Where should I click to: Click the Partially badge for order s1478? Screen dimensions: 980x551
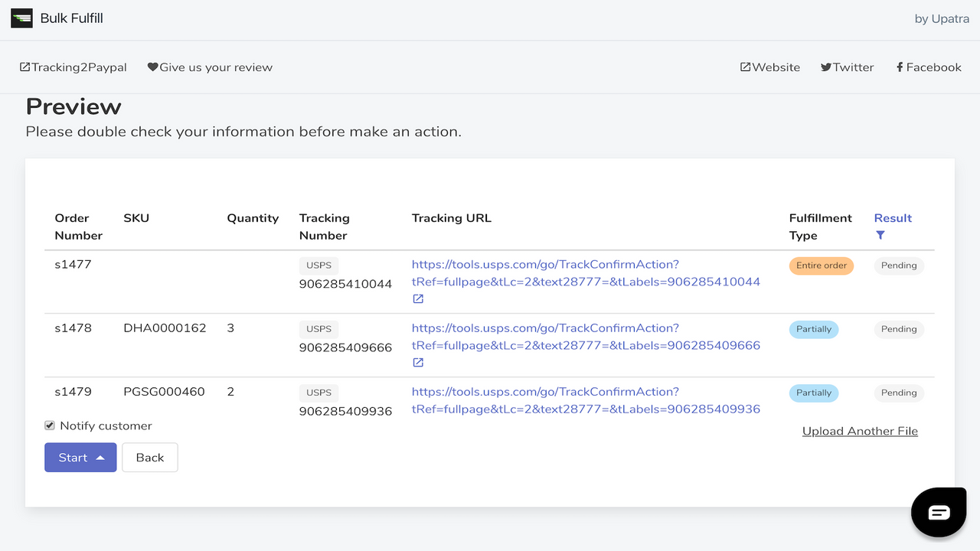click(x=814, y=329)
